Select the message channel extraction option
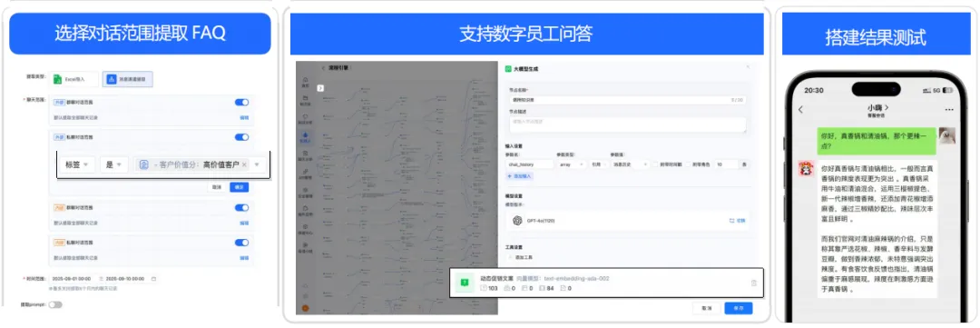The width and height of the screenshot is (980, 328). coord(128,79)
